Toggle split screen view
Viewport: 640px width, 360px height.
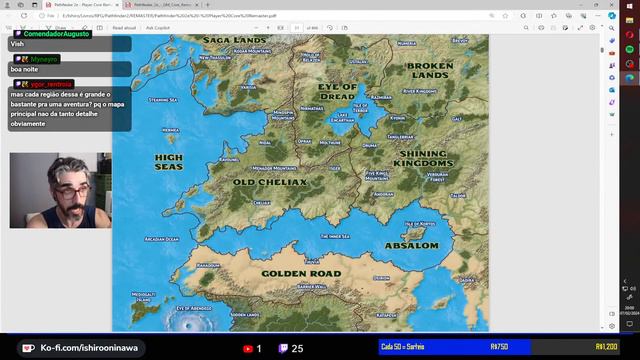[539, 16]
